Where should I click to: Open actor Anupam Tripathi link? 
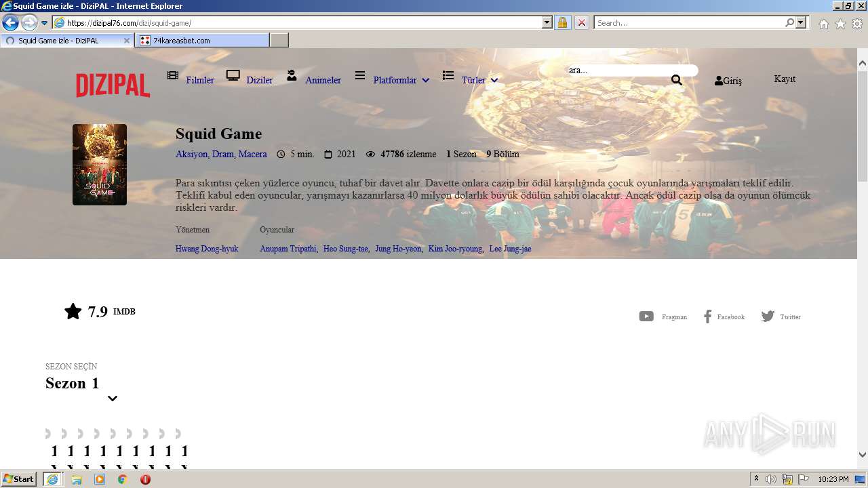(288, 249)
